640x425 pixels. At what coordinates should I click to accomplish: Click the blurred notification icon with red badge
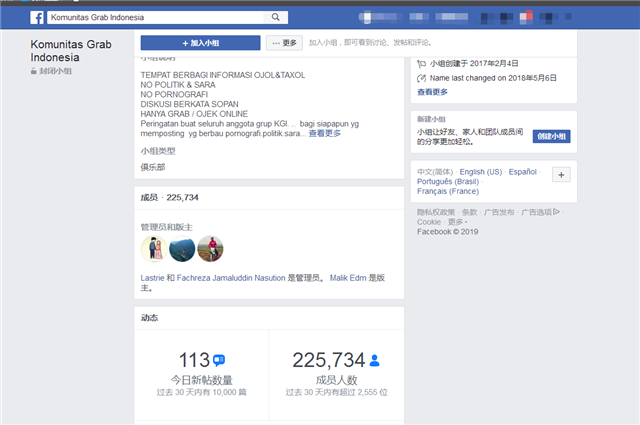526,17
